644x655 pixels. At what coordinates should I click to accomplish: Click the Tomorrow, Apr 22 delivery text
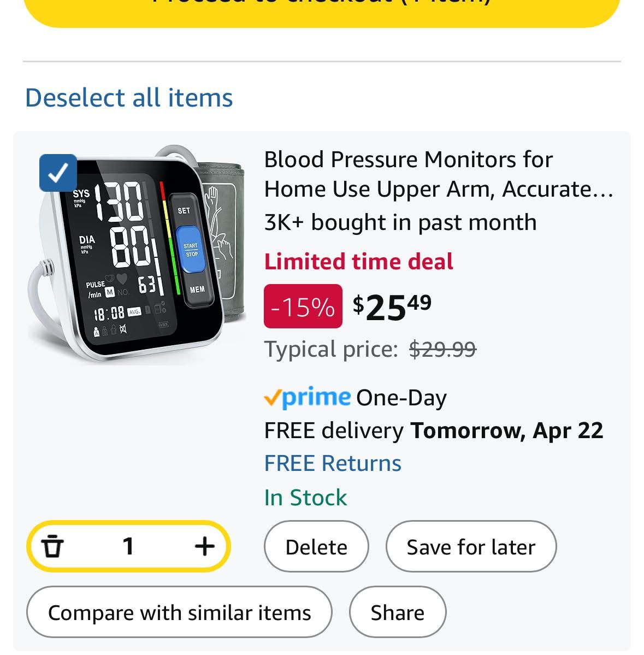[506, 430]
